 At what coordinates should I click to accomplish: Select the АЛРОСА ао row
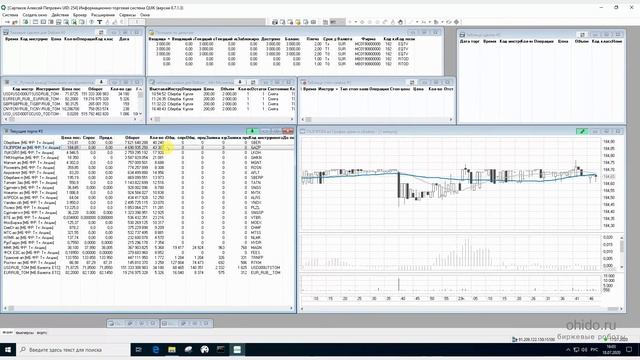point(148,198)
